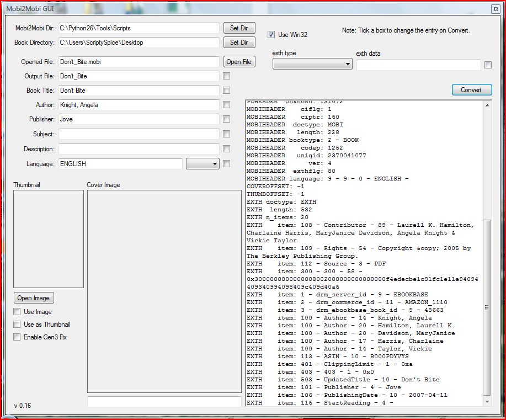Viewport: 506px width, 420px height.
Task: Click the log panel scrollbar thumb
Action: (487, 307)
